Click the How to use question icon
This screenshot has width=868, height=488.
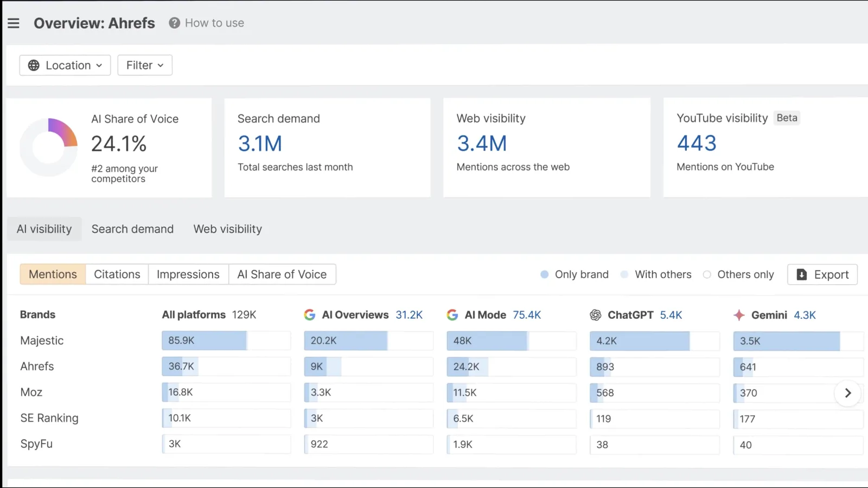click(x=174, y=23)
